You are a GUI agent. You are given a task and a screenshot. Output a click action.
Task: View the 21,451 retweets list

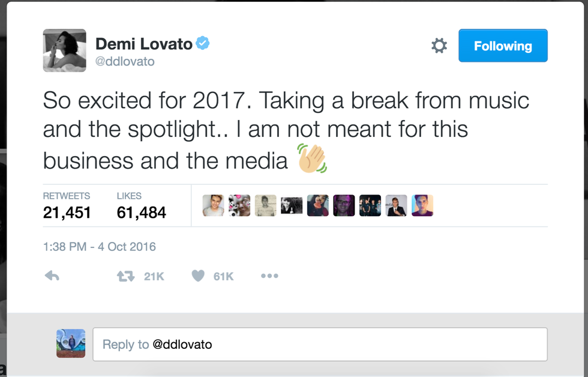[x=67, y=206]
